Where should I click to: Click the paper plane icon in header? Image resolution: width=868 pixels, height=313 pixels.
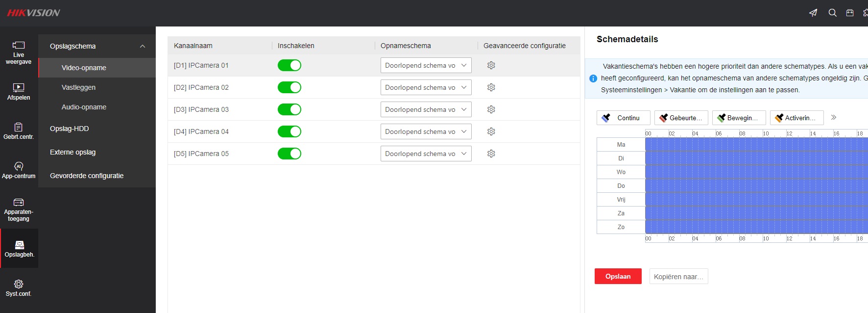pyautogui.click(x=813, y=13)
